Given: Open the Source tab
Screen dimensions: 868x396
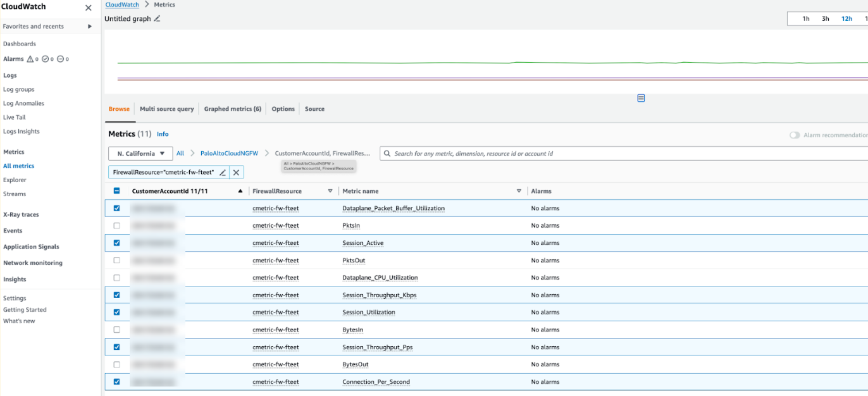Looking at the screenshot, I should (314, 109).
